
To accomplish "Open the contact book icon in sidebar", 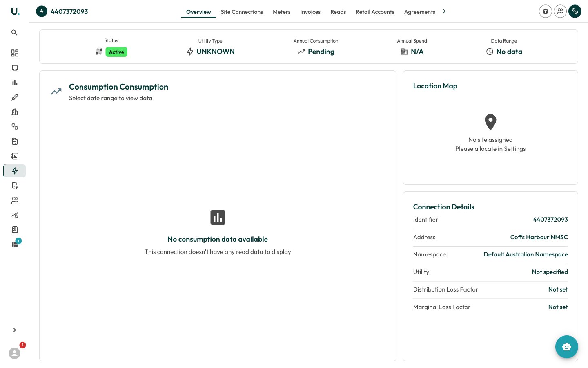I will [15, 156].
